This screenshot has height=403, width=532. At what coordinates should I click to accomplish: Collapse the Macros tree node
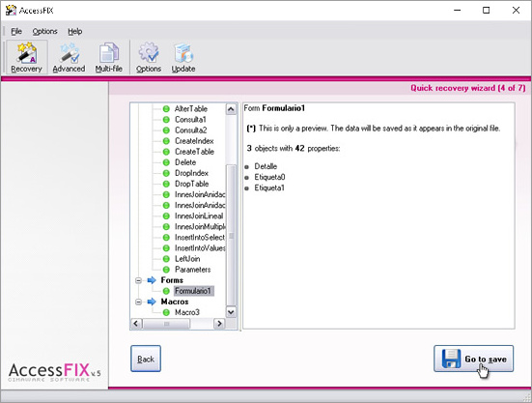tap(138, 302)
